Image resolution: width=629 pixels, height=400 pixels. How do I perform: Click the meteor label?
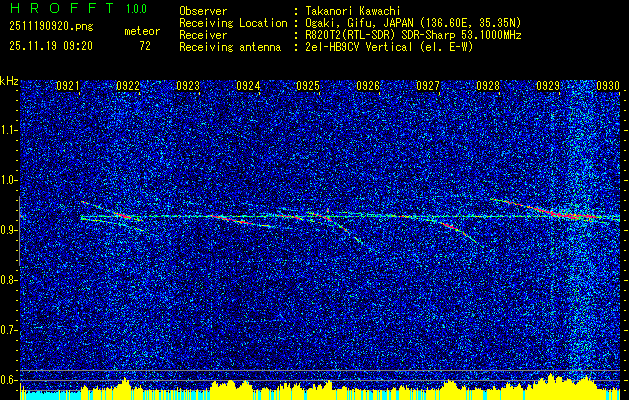coord(142,31)
